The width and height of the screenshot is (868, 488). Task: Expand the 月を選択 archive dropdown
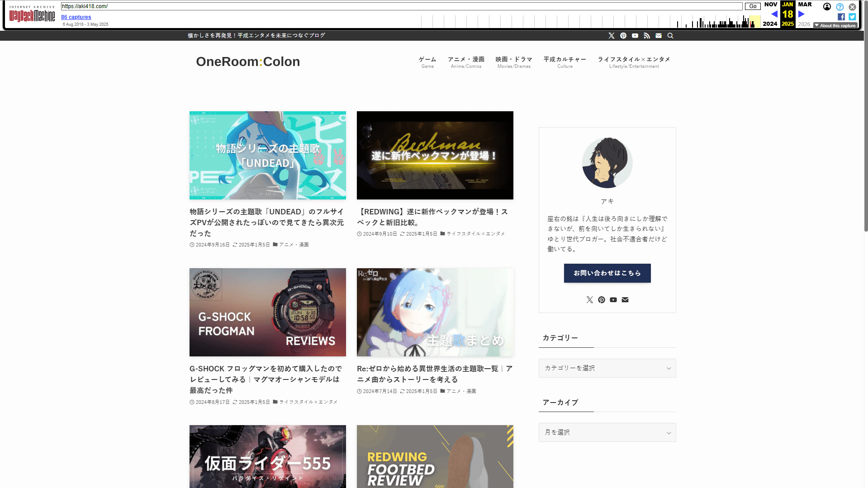click(x=607, y=432)
